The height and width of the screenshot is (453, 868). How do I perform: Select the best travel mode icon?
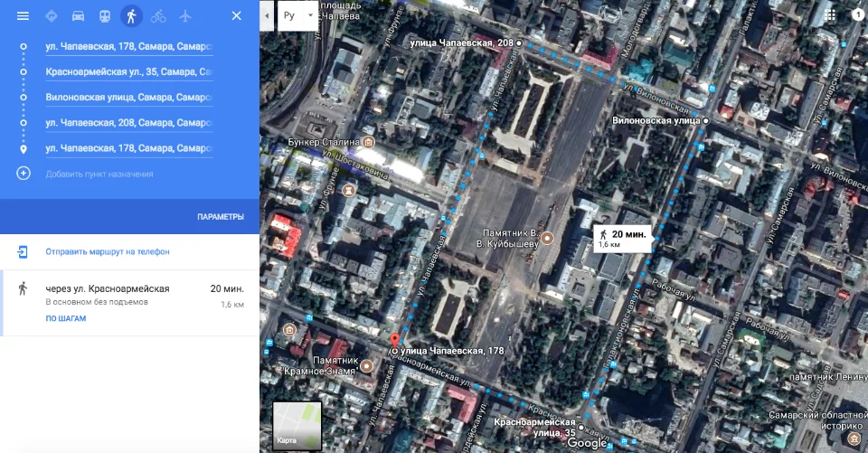(x=51, y=16)
